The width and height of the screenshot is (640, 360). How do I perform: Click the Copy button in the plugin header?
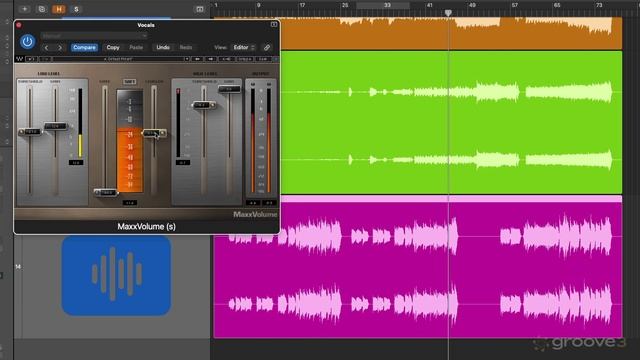113,47
